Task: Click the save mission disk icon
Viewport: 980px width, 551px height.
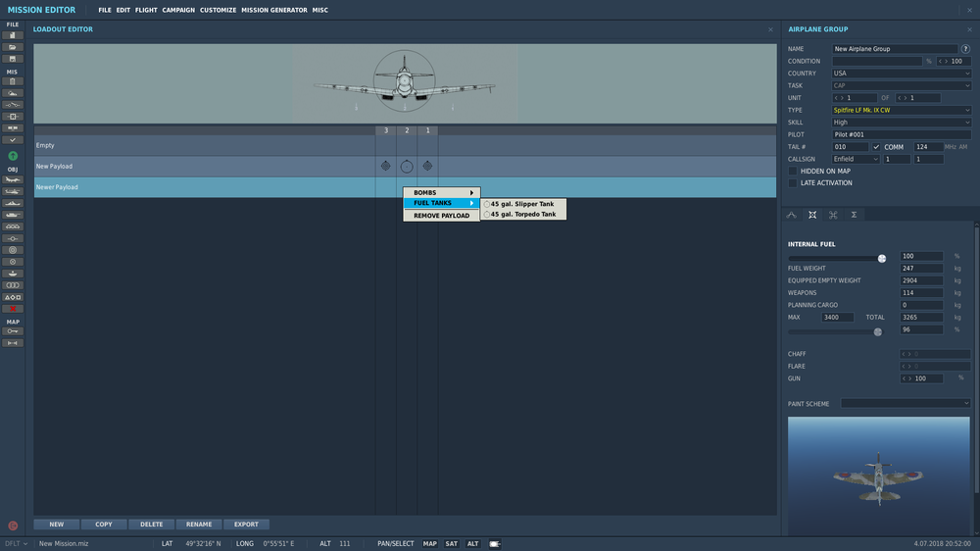Action: 13,59
